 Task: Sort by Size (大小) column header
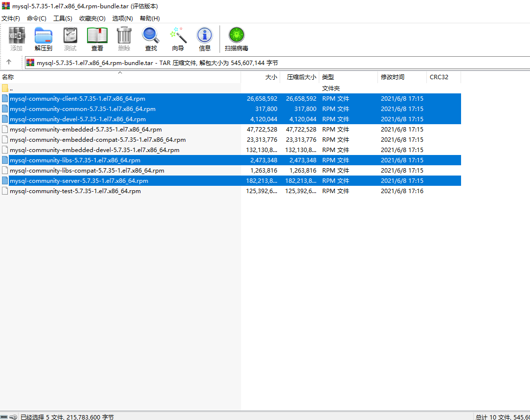coord(260,77)
